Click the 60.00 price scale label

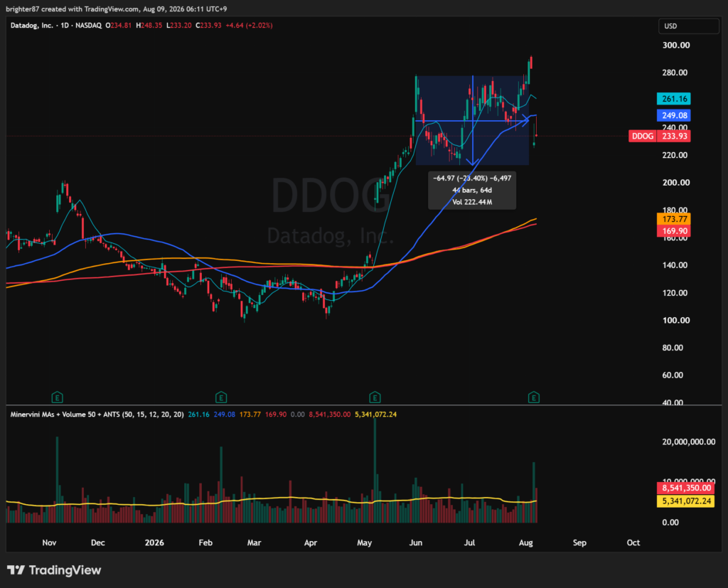[673, 375]
